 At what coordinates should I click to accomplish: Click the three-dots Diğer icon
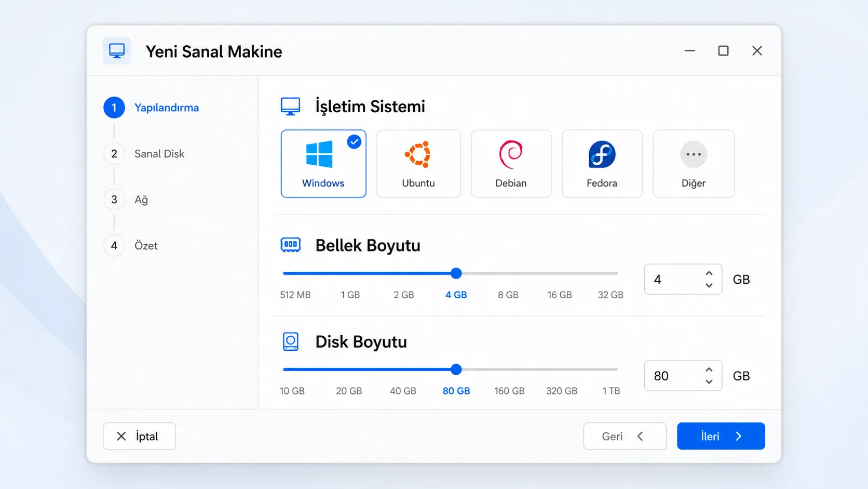pyautogui.click(x=694, y=154)
